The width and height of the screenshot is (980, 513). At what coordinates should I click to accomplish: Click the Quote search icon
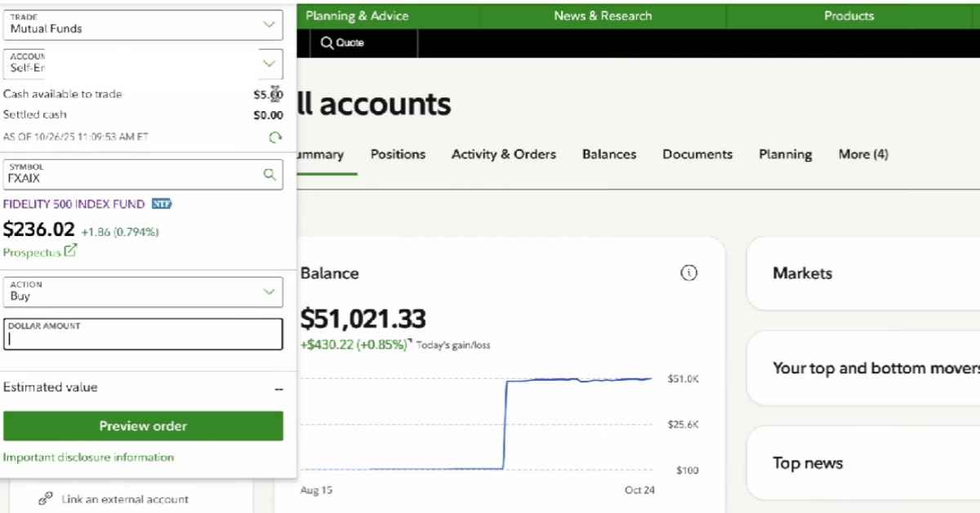pyautogui.click(x=327, y=43)
